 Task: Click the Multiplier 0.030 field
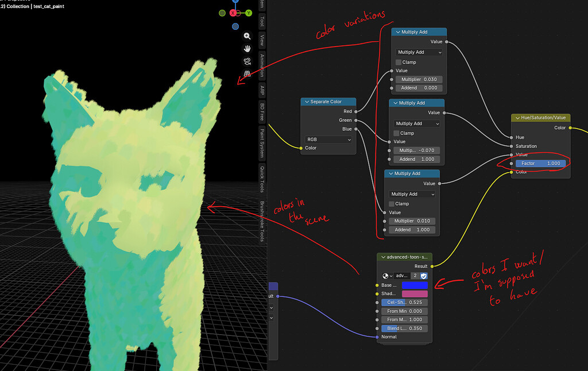[419, 79]
